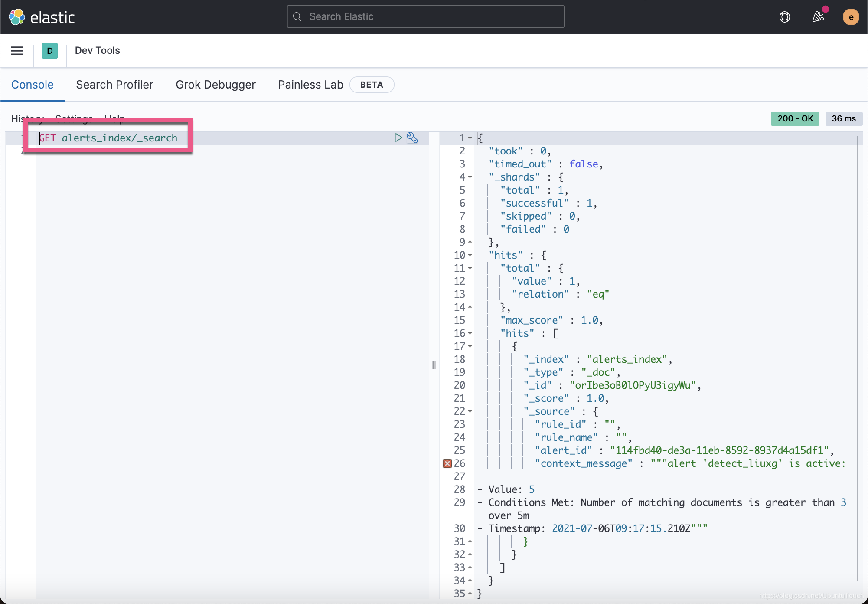868x604 pixels.
Task: Fold the _source object at line 22
Action: (470, 411)
